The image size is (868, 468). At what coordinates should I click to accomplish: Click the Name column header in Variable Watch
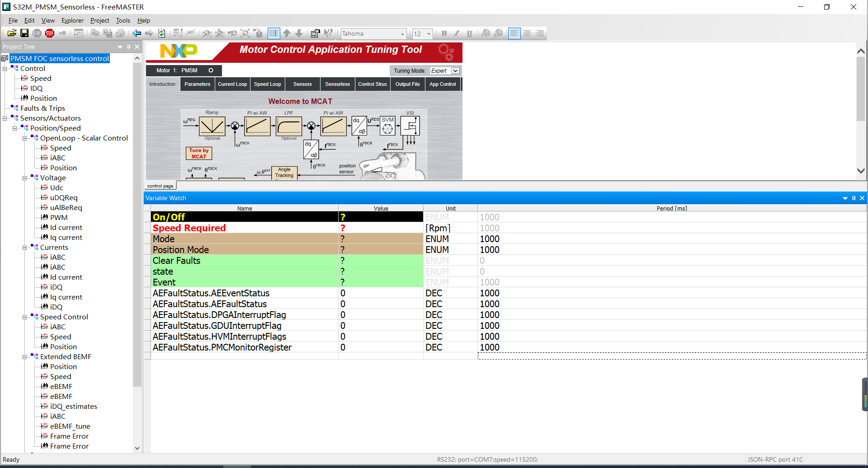point(245,208)
